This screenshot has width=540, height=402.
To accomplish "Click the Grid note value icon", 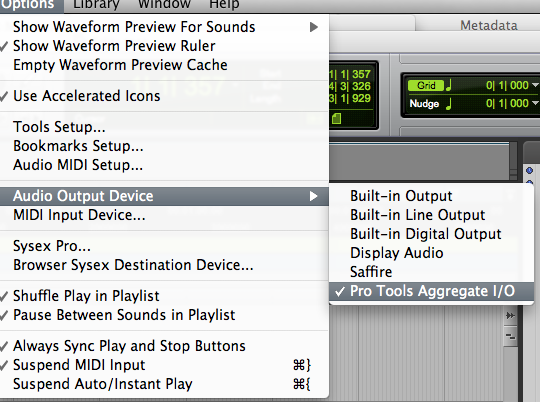I will [448, 85].
